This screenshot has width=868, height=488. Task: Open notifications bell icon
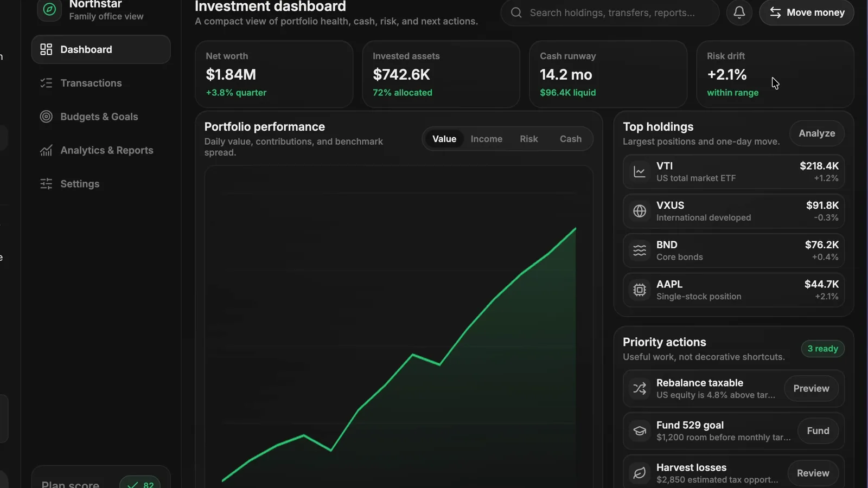(x=739, y=12)
